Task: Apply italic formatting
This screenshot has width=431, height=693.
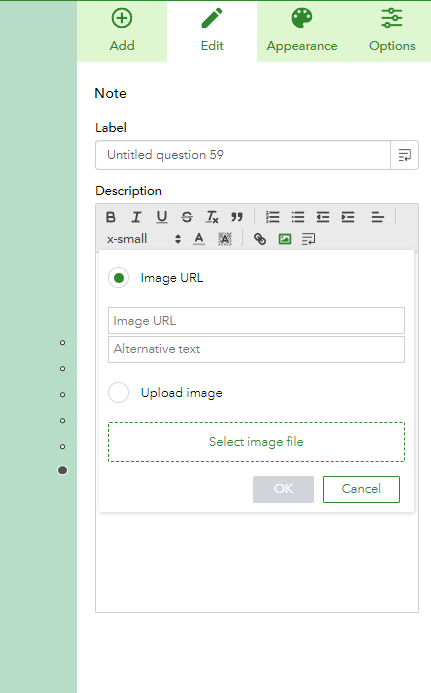Action: (x=136, y=217)
